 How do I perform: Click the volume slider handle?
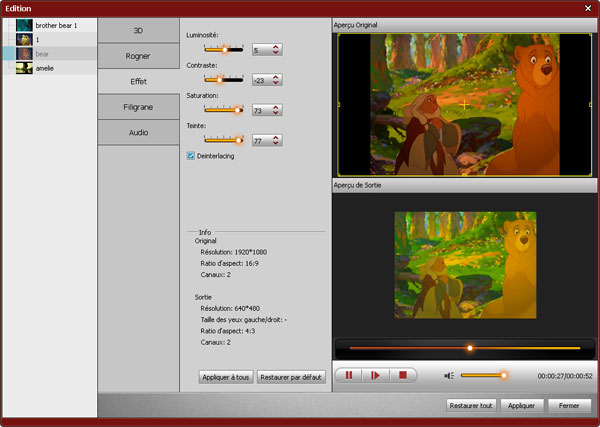(x=504, y=375)
